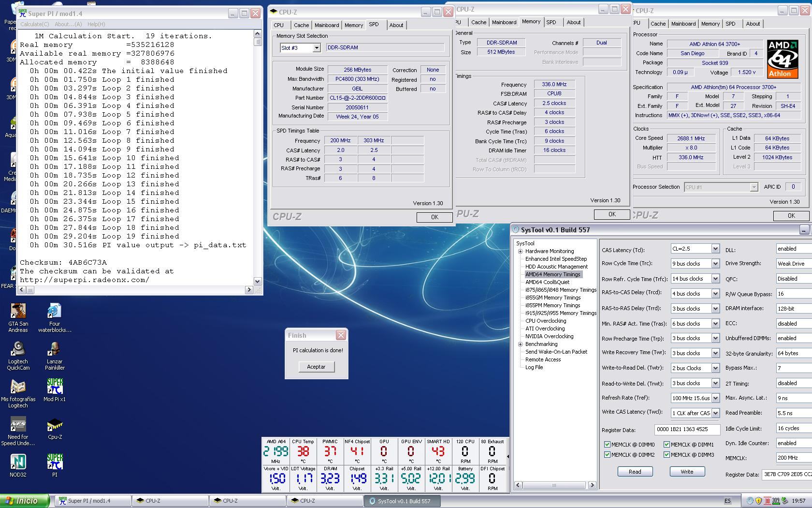
Task: Expand the Hardware Monitoring tree node
Action: click(521, 252)
